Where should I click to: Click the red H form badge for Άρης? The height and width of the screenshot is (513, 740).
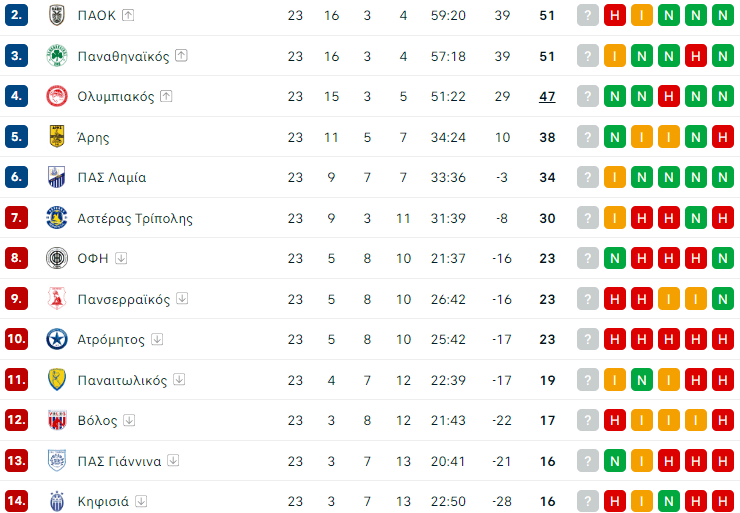point(723,137)
